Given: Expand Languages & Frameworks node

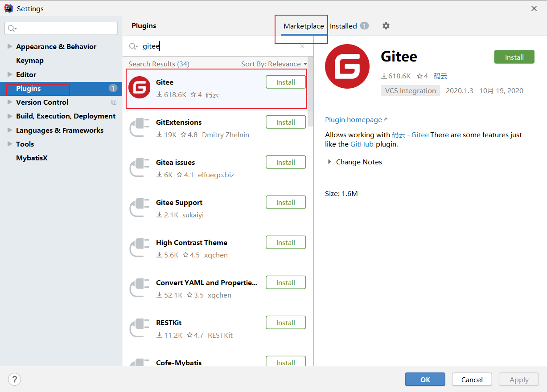Looking at the screenshot, I should (10, 130).
